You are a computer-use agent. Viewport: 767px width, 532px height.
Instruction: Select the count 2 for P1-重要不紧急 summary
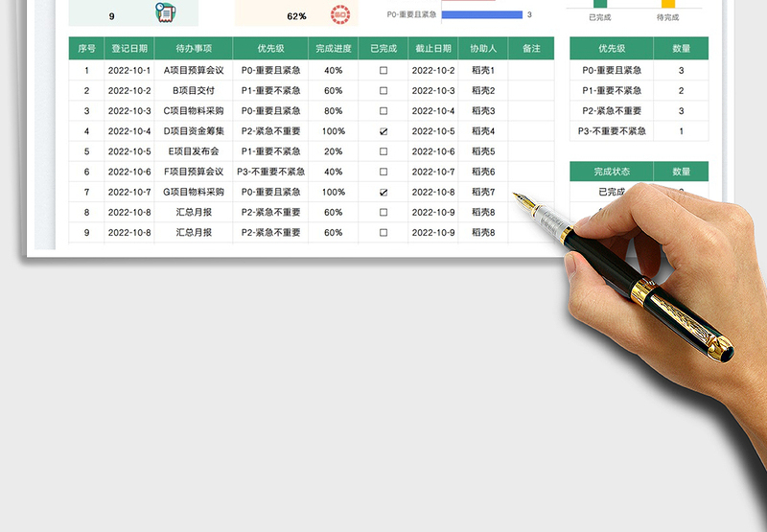(x=681, y=91)
